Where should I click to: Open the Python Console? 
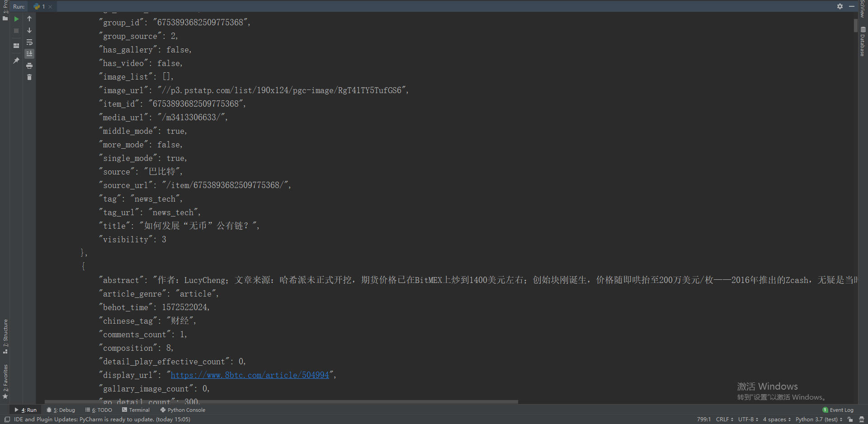point(183,410)
